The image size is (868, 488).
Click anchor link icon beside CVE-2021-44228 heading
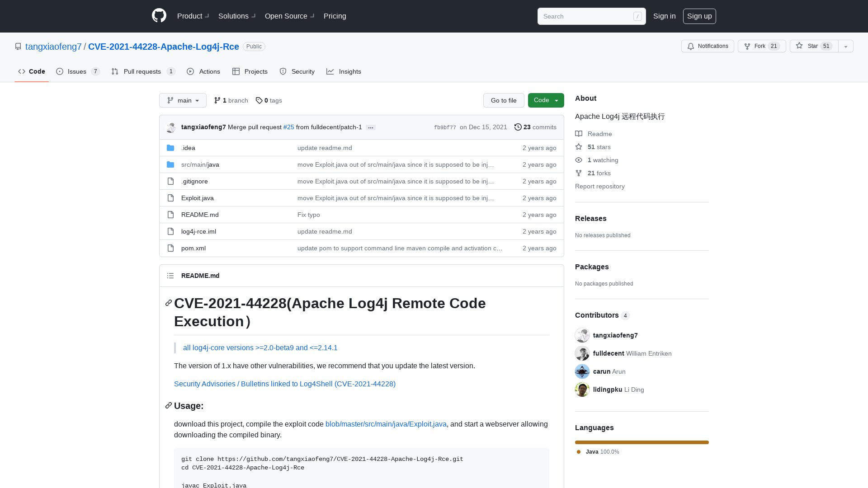[169, 303]
